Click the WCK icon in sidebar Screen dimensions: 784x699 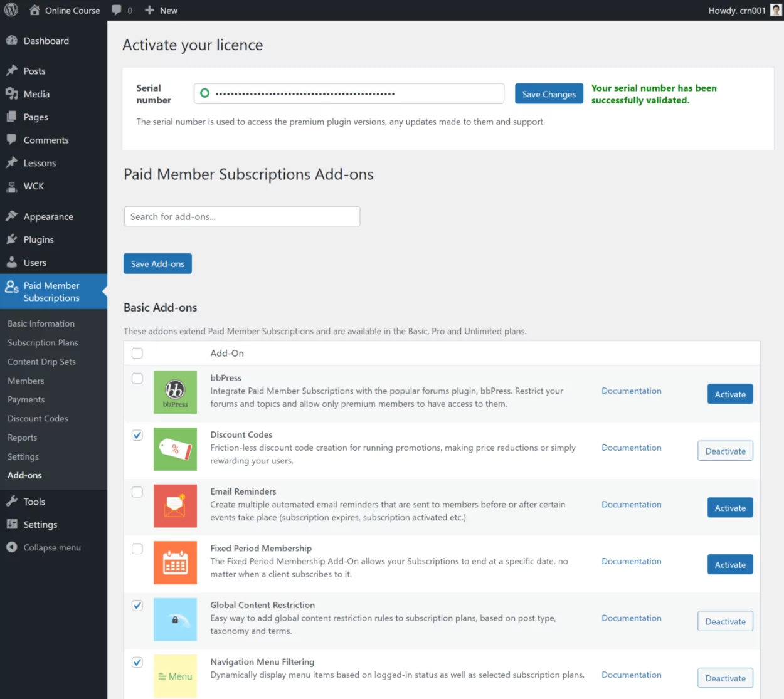coord(11,186)
